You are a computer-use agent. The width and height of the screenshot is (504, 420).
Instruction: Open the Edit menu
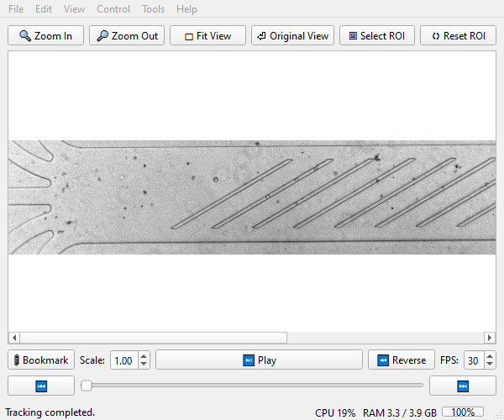(44, 9)
